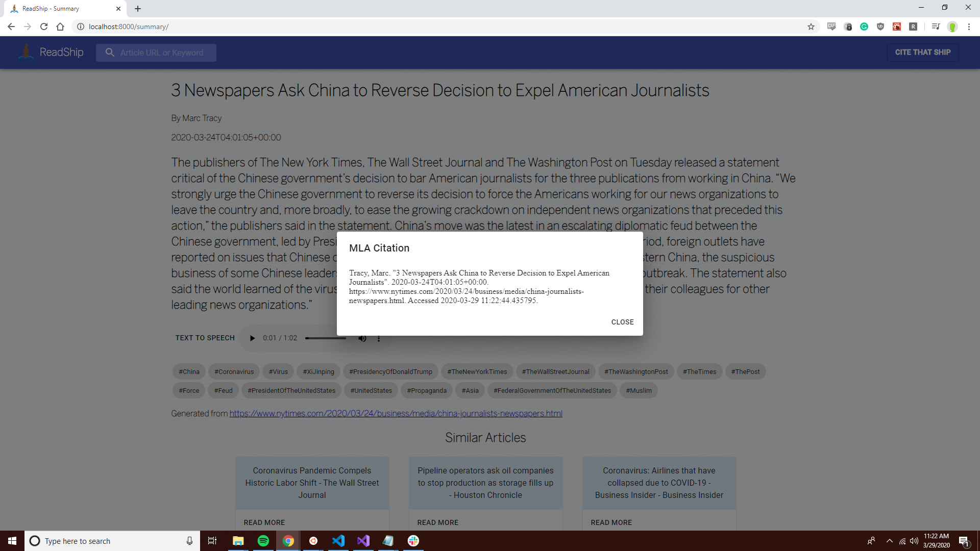980x551 pixels.
Task: Click the ReadShip logo icon
Action: (26, 52)
